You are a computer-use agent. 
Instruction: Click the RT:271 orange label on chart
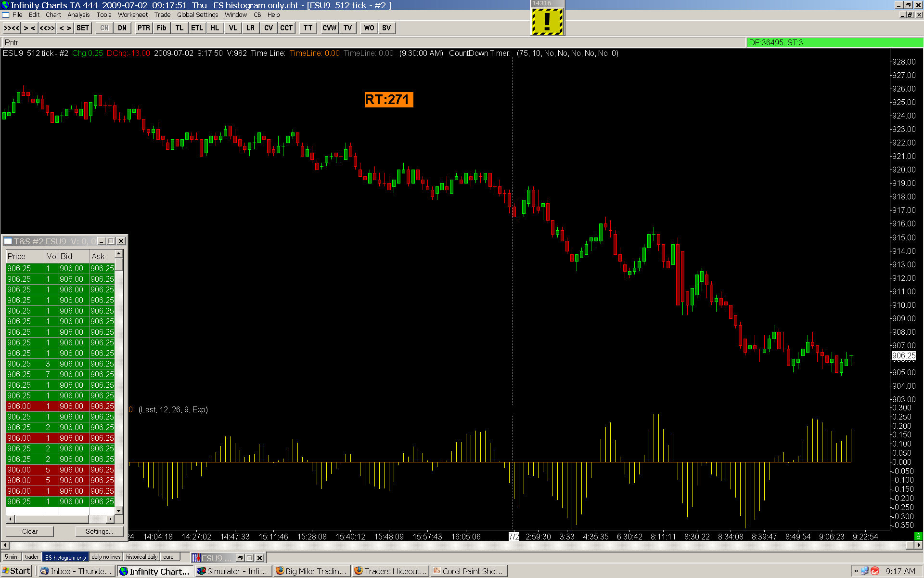pyautogui.click(x=388, y=100)
